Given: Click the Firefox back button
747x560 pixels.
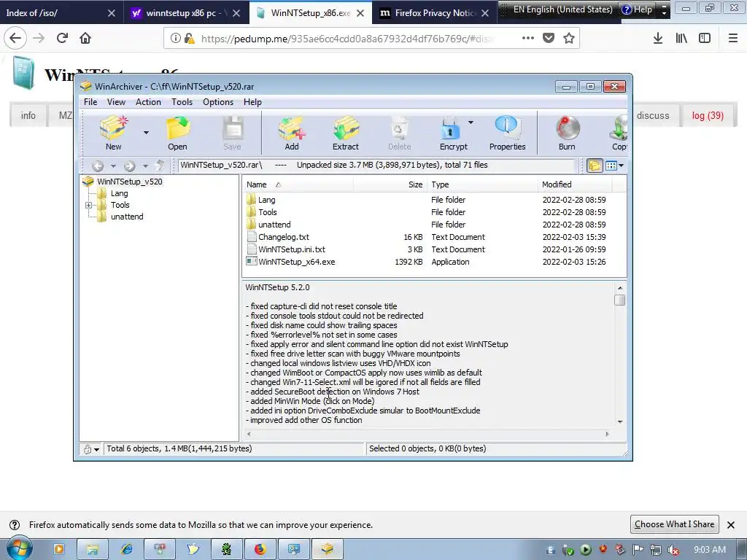Looking at the screenshot, I should click(15, 38).
